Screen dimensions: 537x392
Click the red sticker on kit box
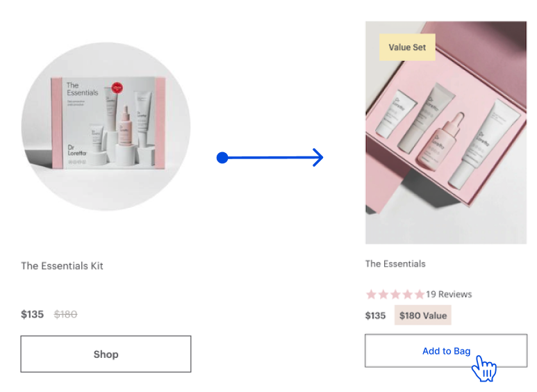click(x=117, y=88)
